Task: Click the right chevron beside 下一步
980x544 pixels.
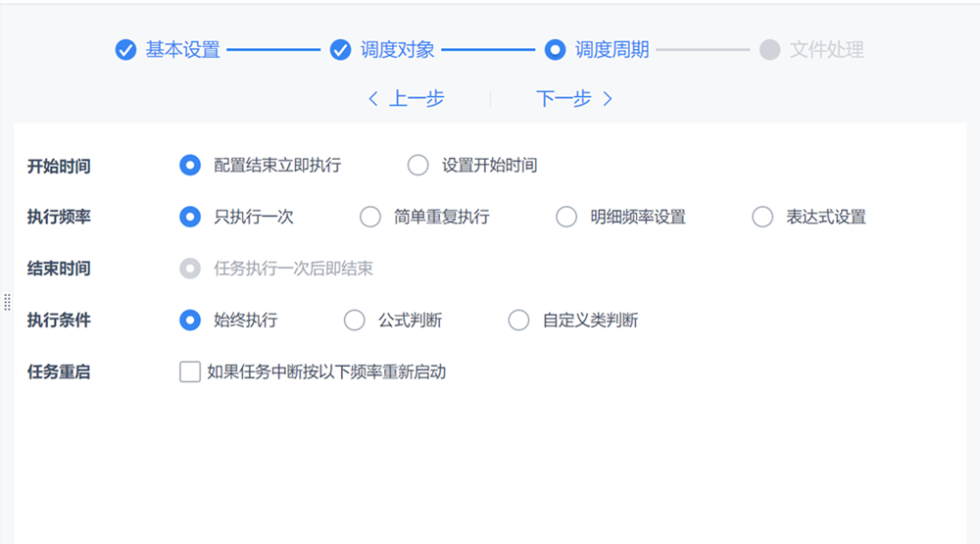Action: click(608, 99)
